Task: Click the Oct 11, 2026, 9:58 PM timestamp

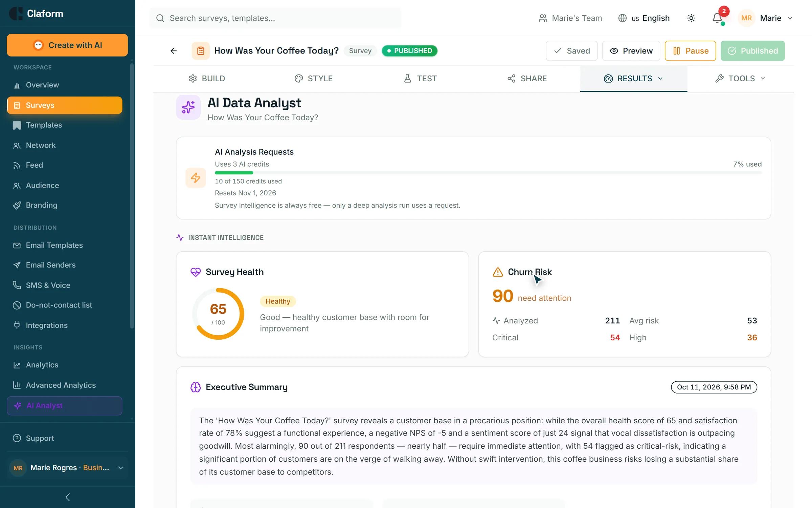Action: (x=714, y=387)
